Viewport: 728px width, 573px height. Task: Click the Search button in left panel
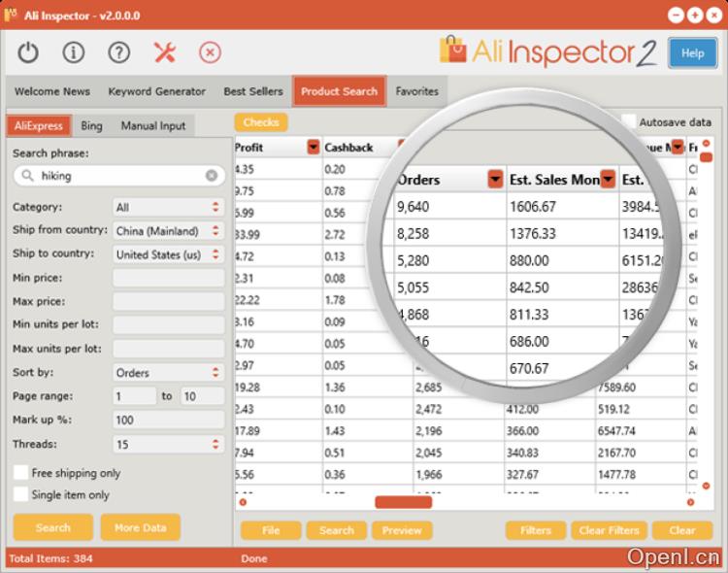tap(53, 527)
